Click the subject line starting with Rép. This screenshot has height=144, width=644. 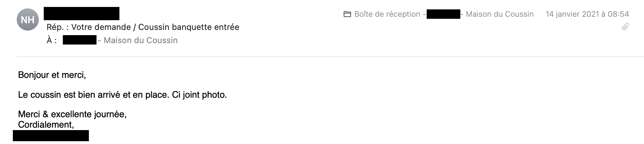[x=143, y=27]
